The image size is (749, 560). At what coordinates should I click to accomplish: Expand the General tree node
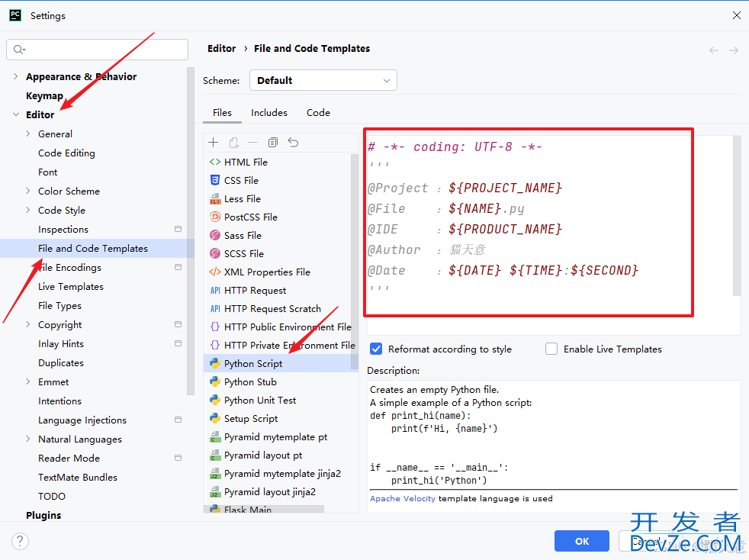coord(27,134)
